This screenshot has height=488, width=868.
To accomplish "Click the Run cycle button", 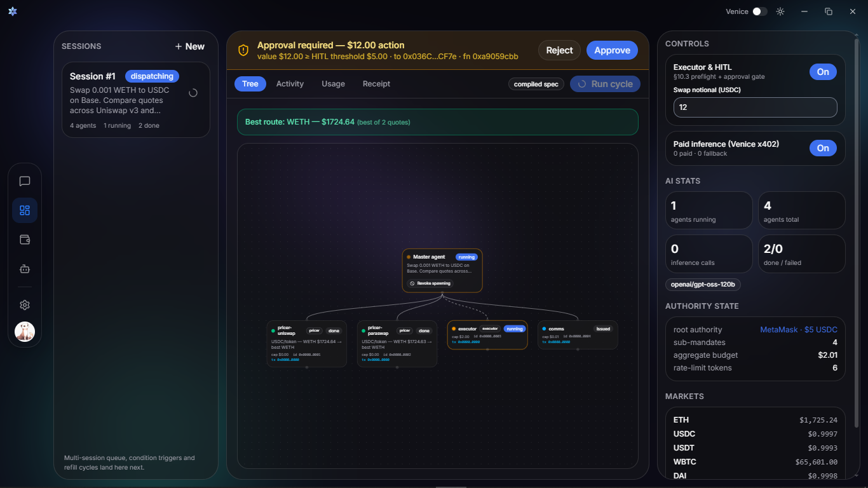I will (605, 84).
